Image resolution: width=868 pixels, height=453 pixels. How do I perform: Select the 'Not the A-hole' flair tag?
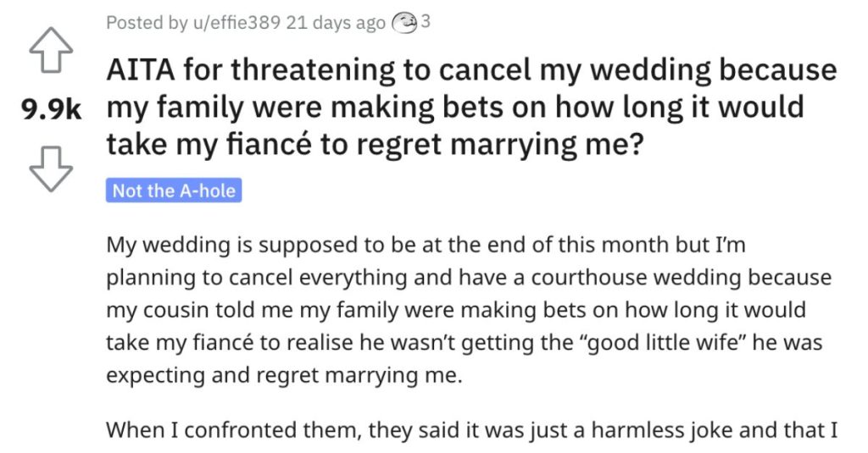click(174, 191)
